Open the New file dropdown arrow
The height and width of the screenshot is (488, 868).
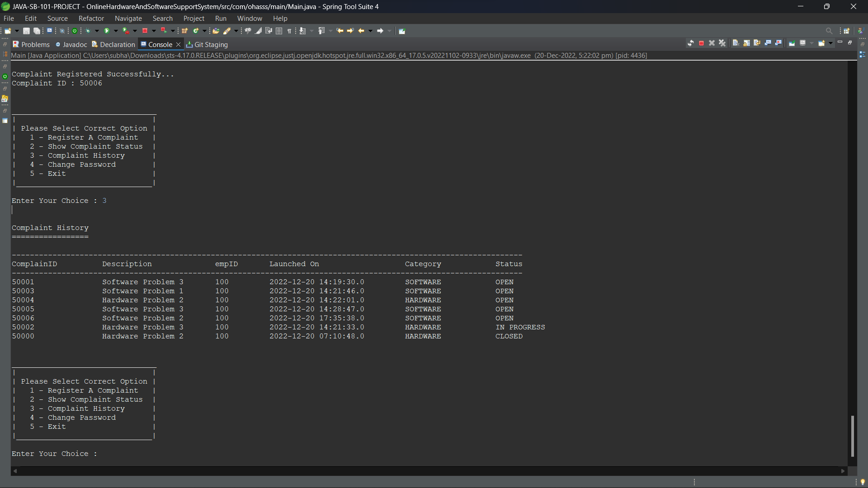[x=17, y=31]
